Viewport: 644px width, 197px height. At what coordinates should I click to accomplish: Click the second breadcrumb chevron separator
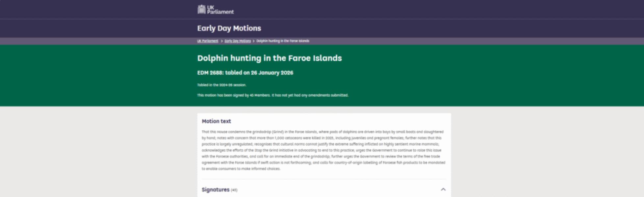click(x=253, y=41)
